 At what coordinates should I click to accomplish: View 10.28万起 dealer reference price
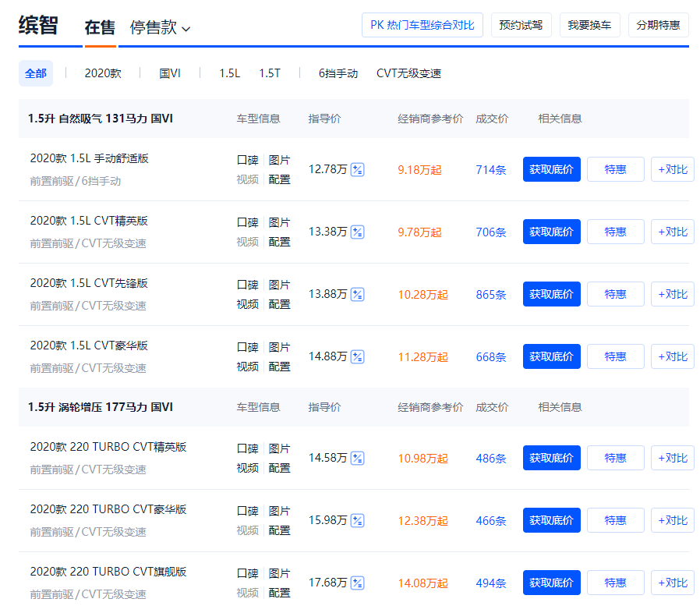pos(422,295)
